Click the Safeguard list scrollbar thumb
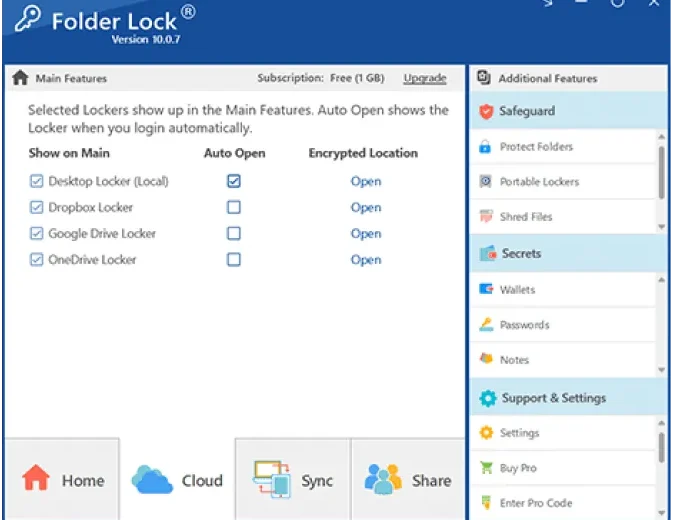The width and height of the screenshot is (673, 520). 661,172
